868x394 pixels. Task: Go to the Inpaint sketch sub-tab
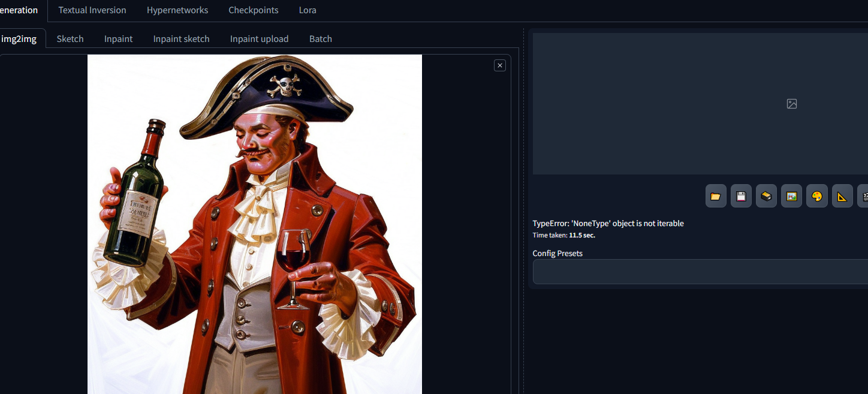click(182, 39)
